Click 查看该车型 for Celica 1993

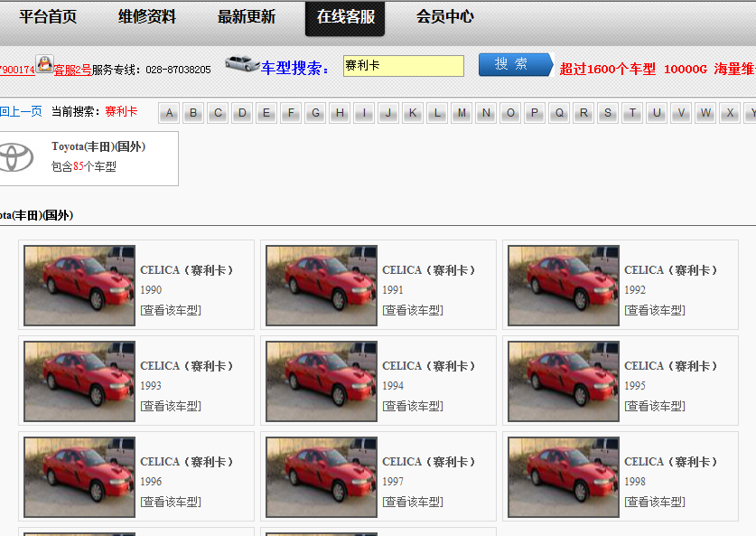pyautogui.click(x=171, y=406)
